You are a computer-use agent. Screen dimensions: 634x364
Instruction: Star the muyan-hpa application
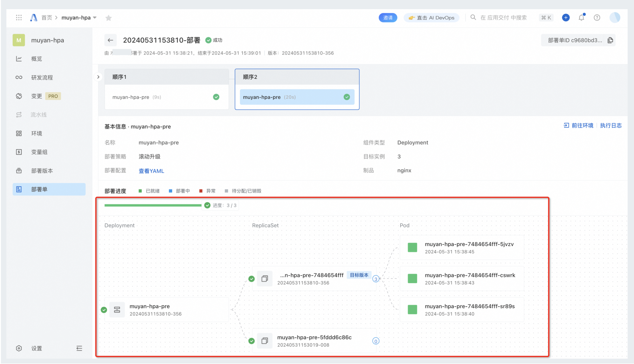(108, 18)
